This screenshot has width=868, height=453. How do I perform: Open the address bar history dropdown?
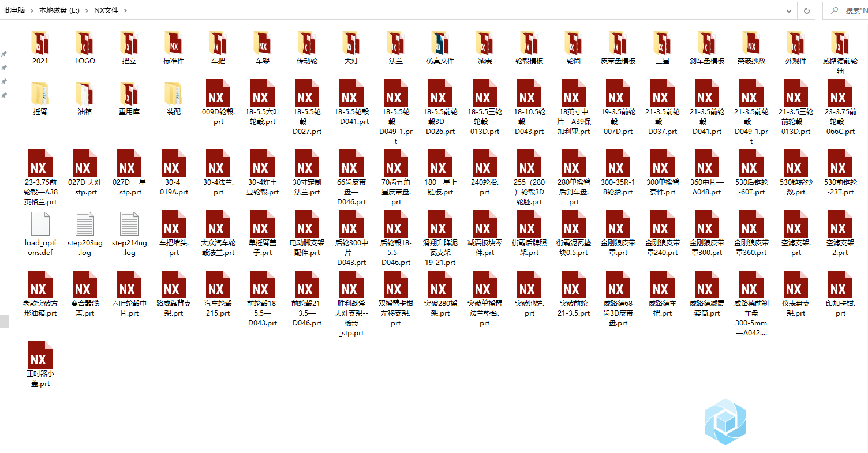788,10
